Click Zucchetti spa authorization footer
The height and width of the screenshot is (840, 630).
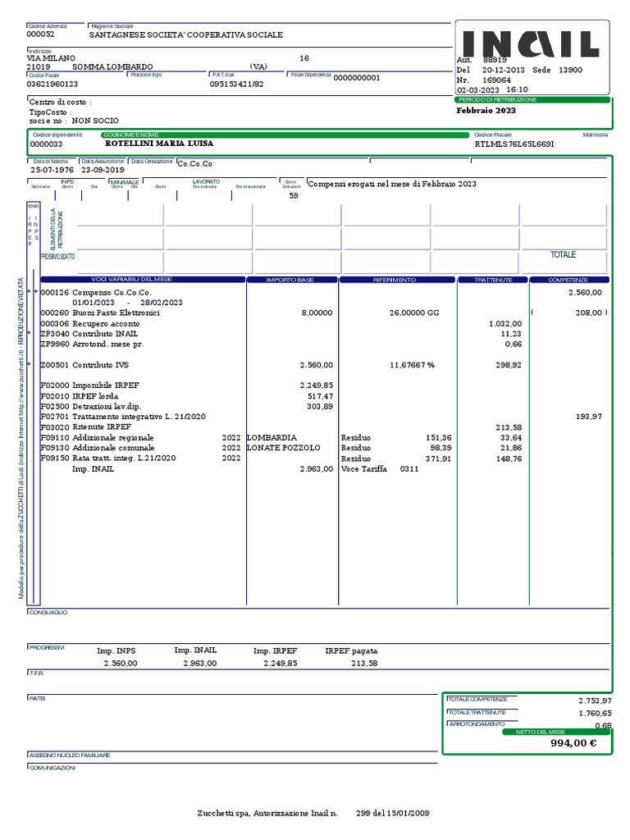313,813
